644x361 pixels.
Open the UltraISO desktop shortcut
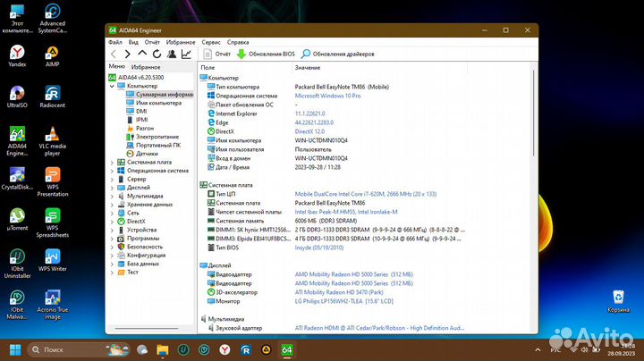point(17,97)
